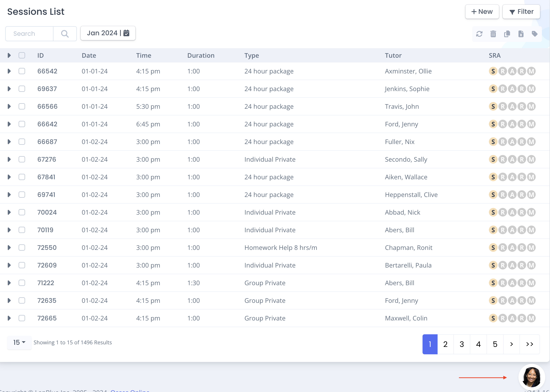Viewport: 550px width, 392px height.
Task: Click the A badge for session 72635
Action: pos(512,300)
